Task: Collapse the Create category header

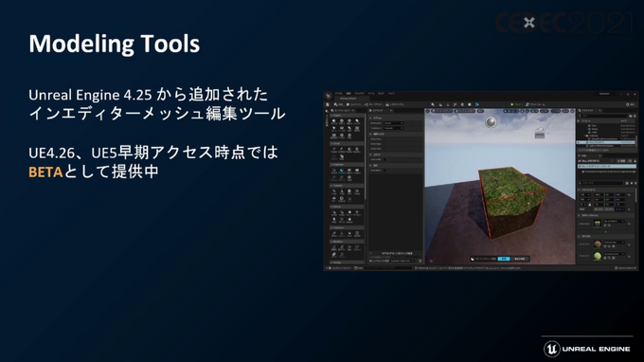Action: point(347,143)
